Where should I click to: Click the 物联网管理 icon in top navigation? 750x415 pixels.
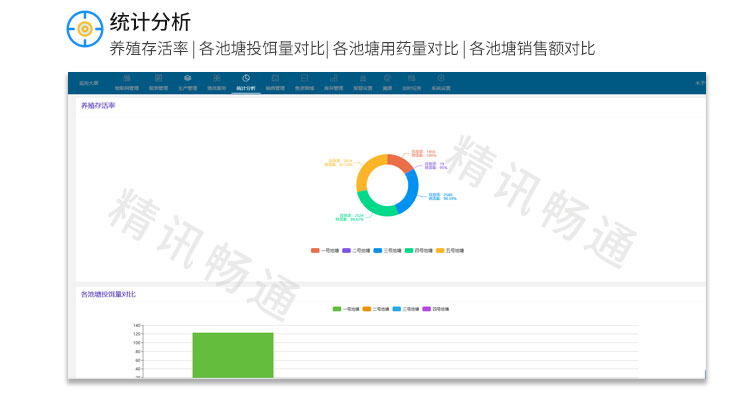click(128, 78)
